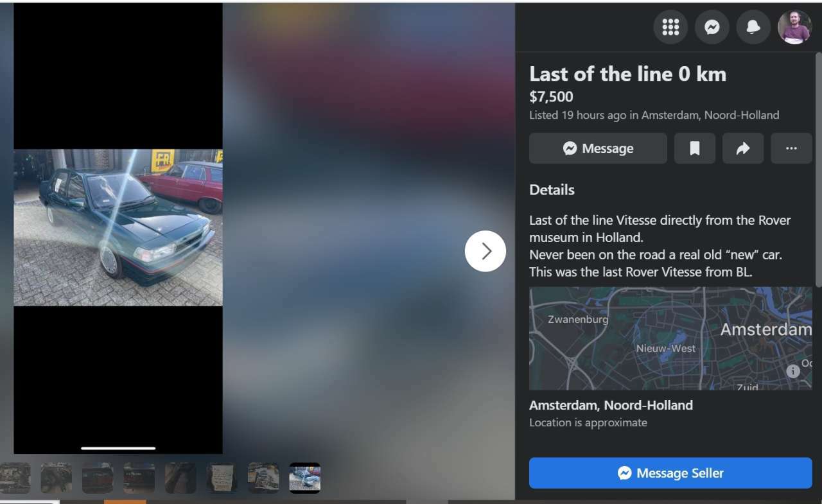
Task: Click the map info icon
Action: pyautogui.click(x=793, y=371)
